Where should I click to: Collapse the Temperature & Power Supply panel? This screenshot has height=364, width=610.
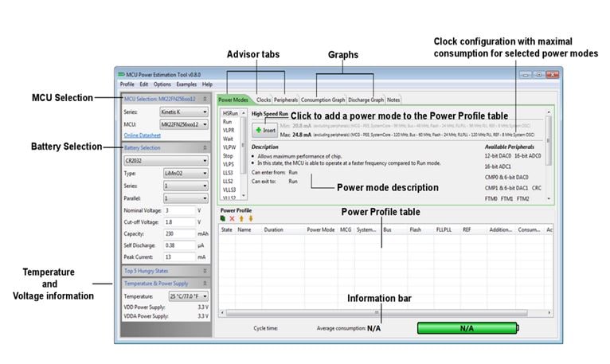pos(205,283)
